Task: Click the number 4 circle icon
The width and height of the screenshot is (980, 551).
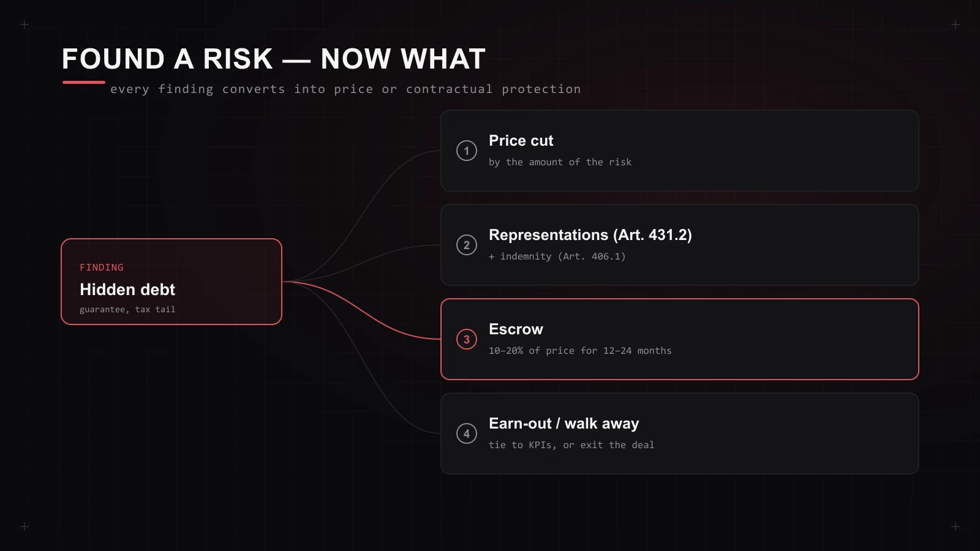Action: 467,433
